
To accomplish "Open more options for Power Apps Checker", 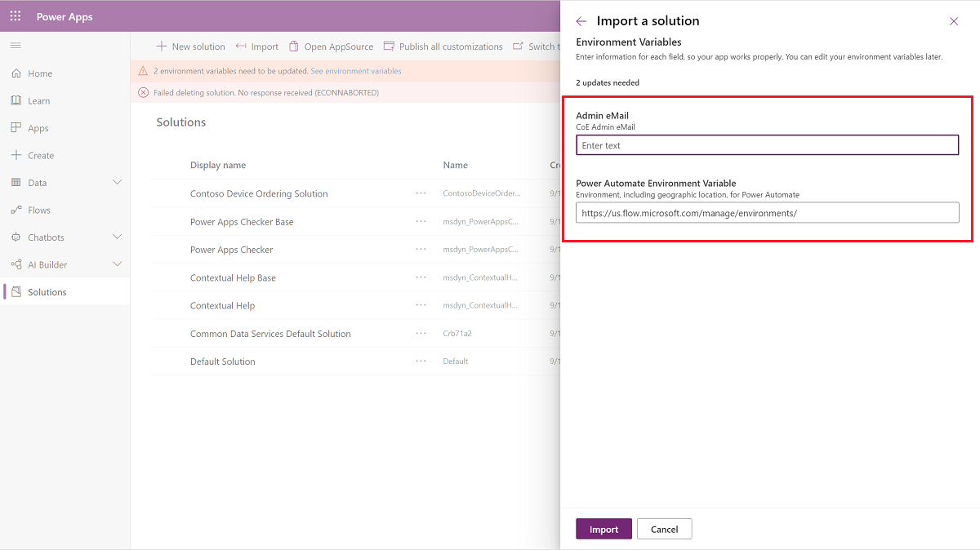I will 421,249.
